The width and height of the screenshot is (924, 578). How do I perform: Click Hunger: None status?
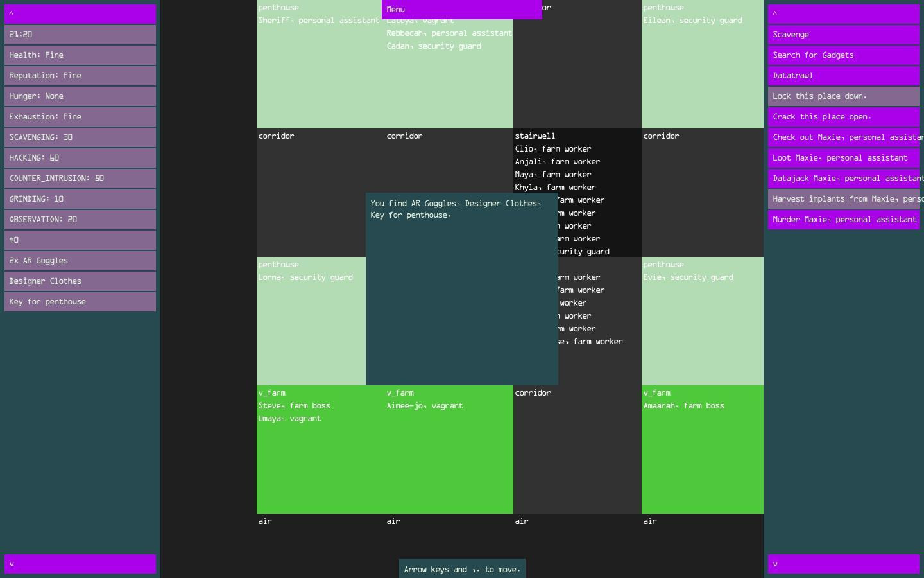[80, 96]
